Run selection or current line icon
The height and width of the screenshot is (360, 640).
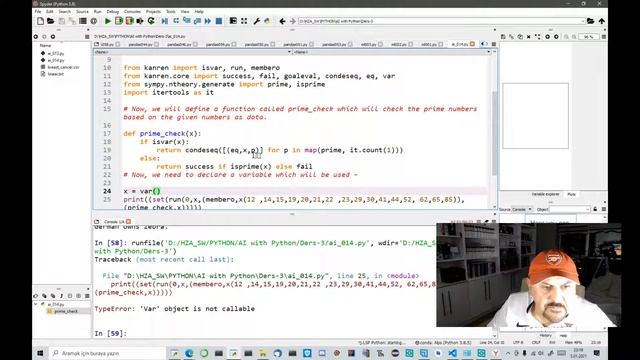point(140,21)
